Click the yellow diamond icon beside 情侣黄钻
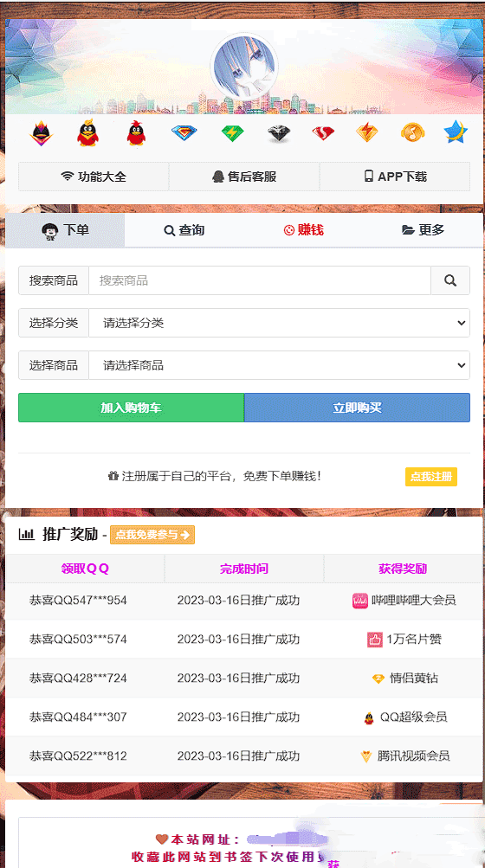 pyautogui.click(x=378, y=678)
